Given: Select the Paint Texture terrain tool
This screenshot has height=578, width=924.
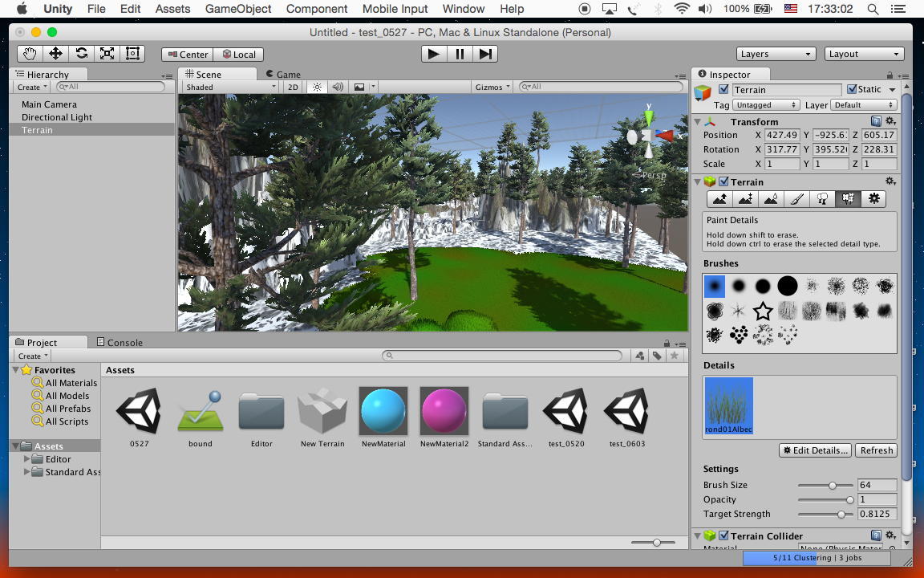Looking at the screenshot, I should pyautogui.click(x=796, y=199).
